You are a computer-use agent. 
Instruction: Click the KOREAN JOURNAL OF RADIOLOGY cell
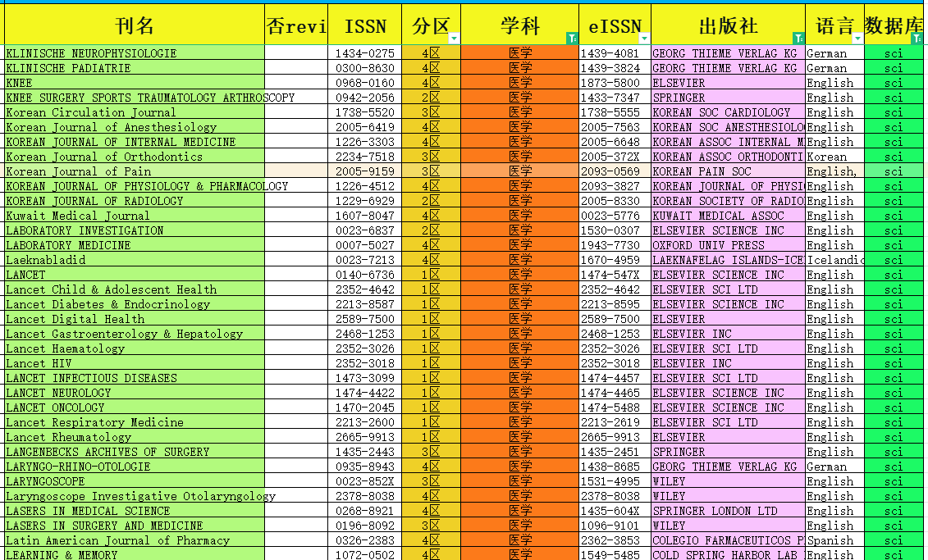click(x=135, y=201)
